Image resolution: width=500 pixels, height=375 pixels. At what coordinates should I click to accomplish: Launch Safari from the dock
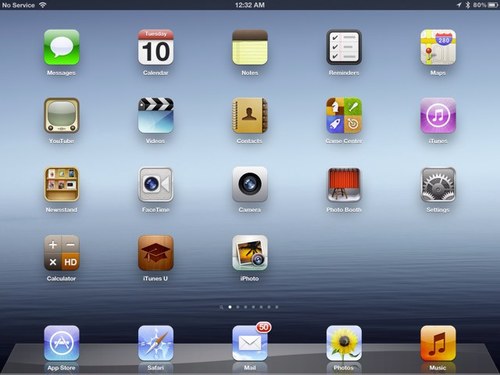click(x=156, y=343)
